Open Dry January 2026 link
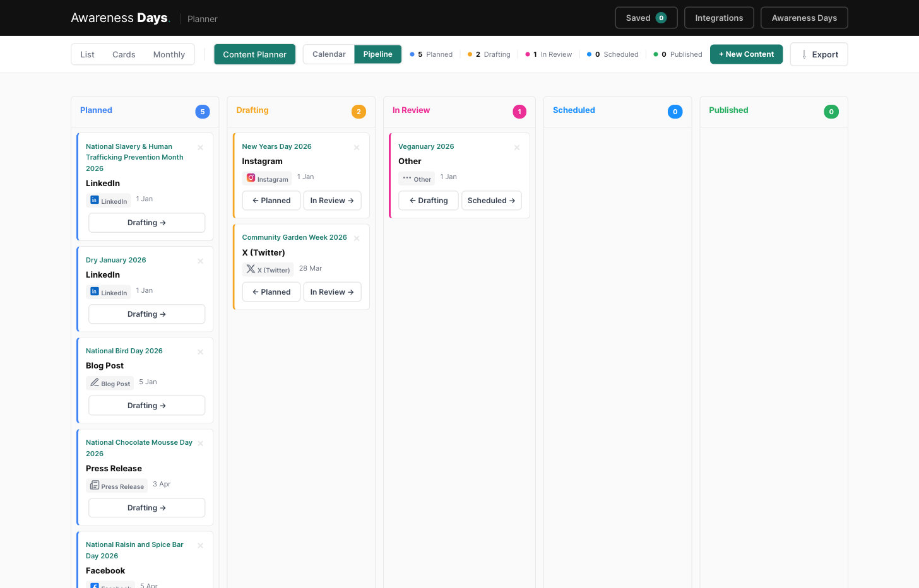 (116, 260)
